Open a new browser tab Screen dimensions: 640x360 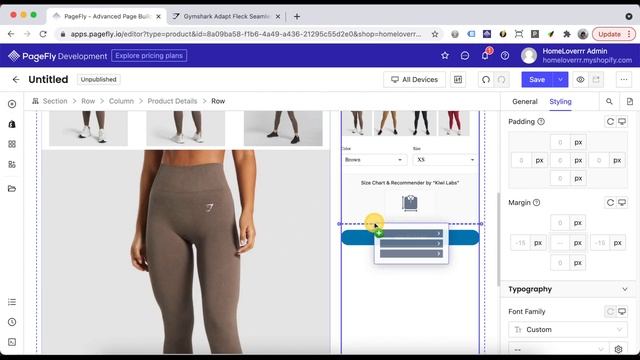pyautogui.click(x=297, y=16)
